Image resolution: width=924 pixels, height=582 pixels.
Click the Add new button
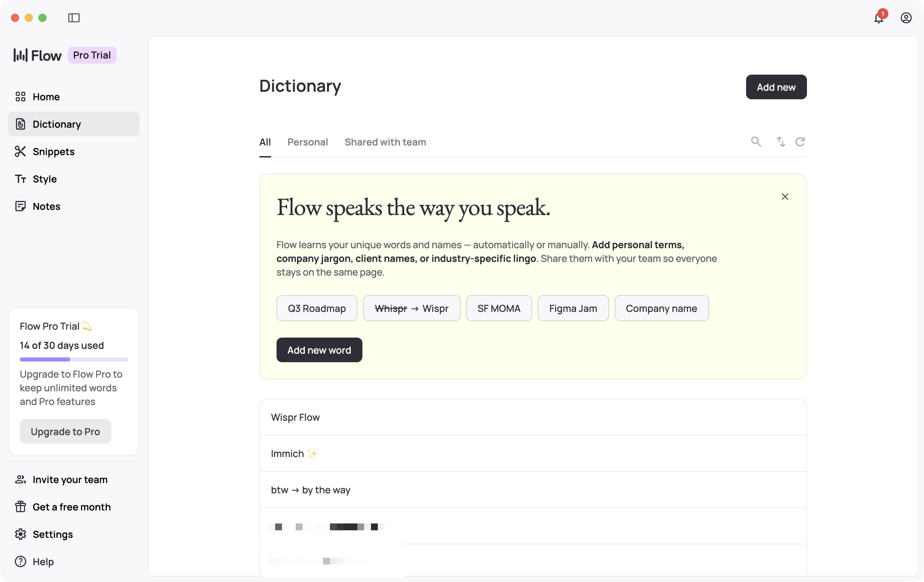(x=776, y=87)
